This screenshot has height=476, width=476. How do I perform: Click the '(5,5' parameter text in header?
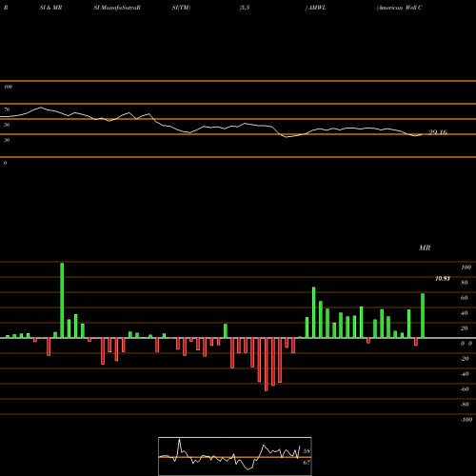pos(245,8)
